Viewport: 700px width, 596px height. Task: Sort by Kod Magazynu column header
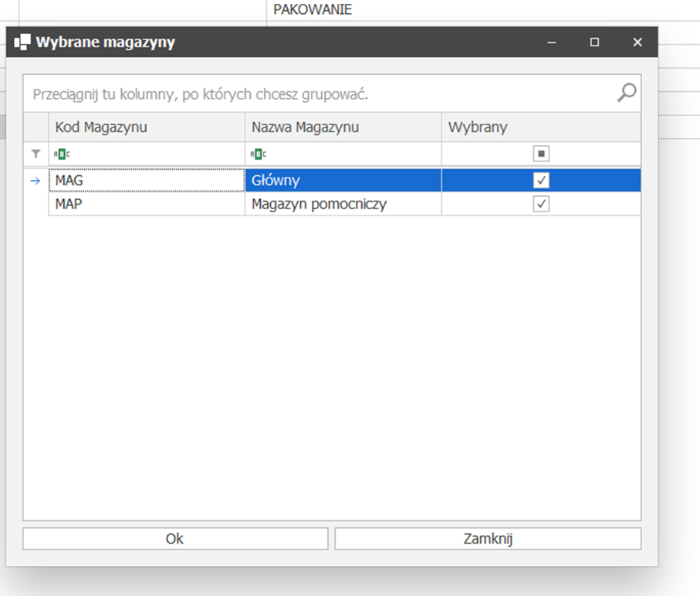click(147, 127)
